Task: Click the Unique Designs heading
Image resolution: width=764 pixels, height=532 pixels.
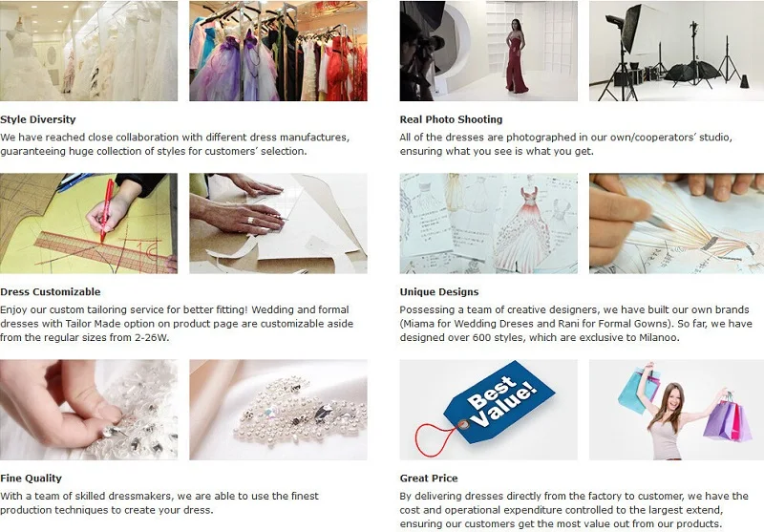Action: tap(439, 292)
